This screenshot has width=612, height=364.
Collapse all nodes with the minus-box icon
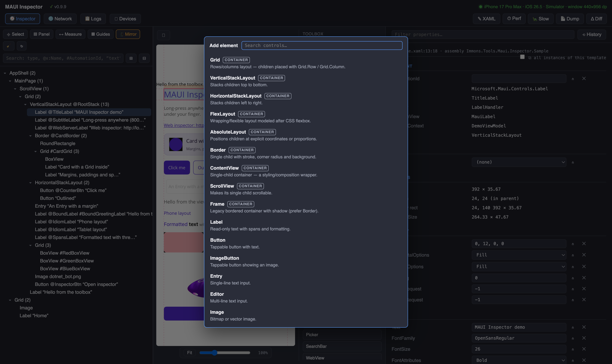144,58
